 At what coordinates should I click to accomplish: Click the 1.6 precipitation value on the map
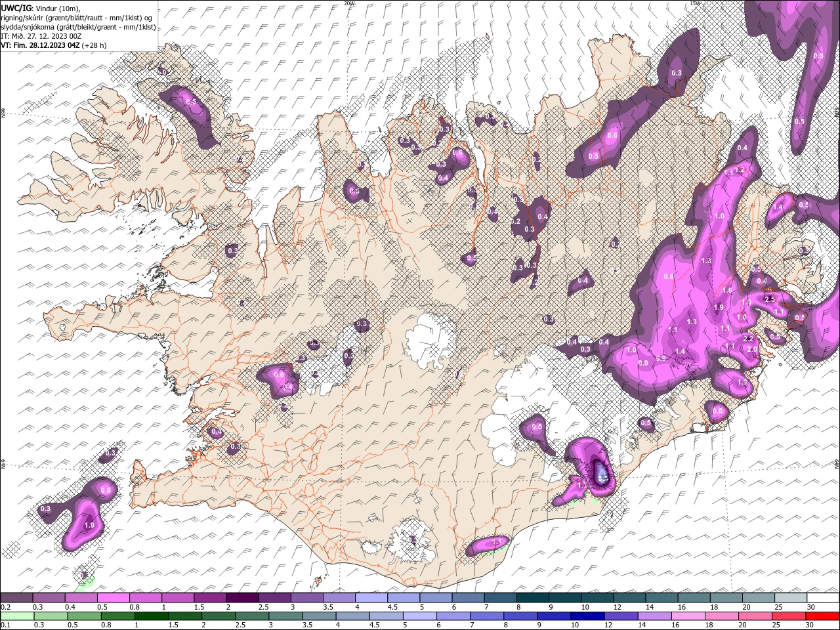pyautogui.click(x=727, y=290)
